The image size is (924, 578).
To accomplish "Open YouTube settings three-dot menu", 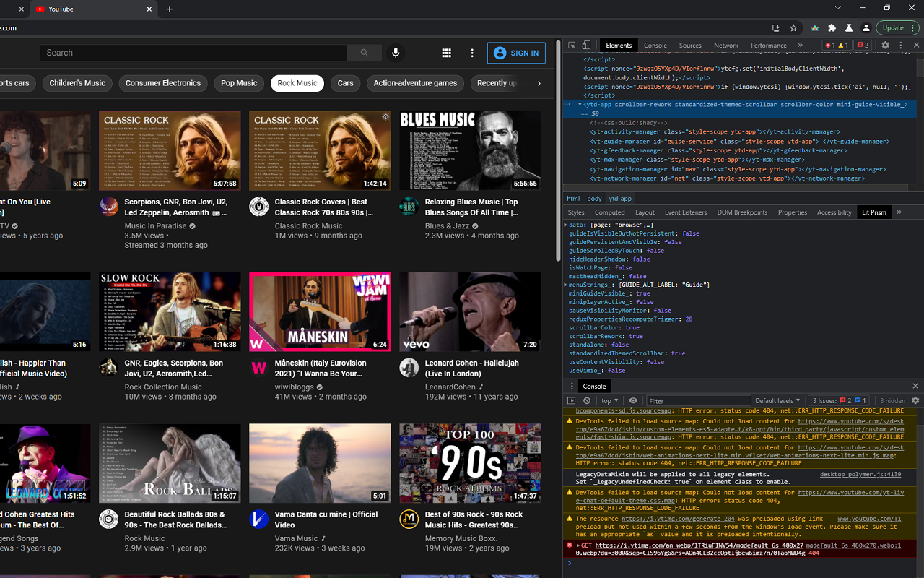I will point(472,53).
